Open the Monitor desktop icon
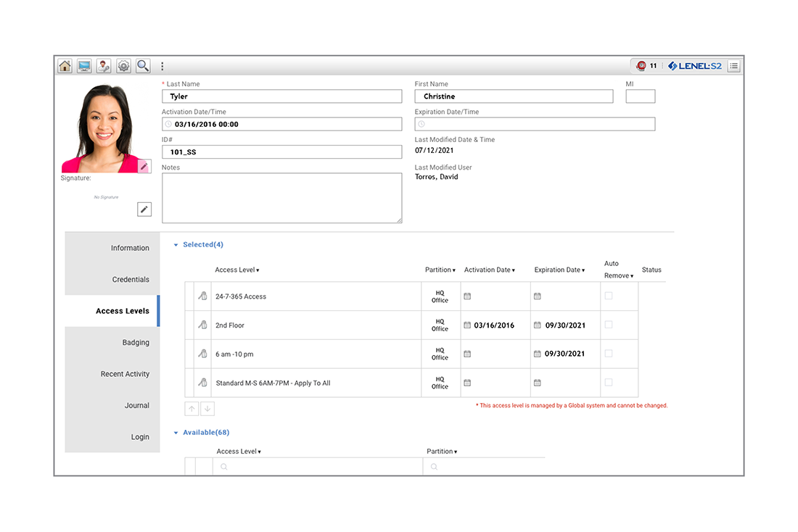 point(84,66)
